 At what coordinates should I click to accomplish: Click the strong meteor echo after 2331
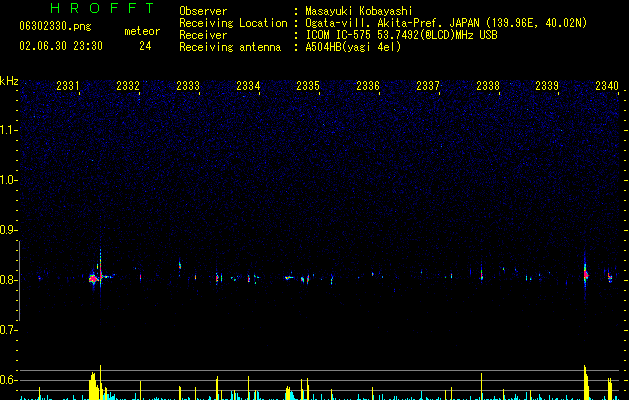click(94, 278)
